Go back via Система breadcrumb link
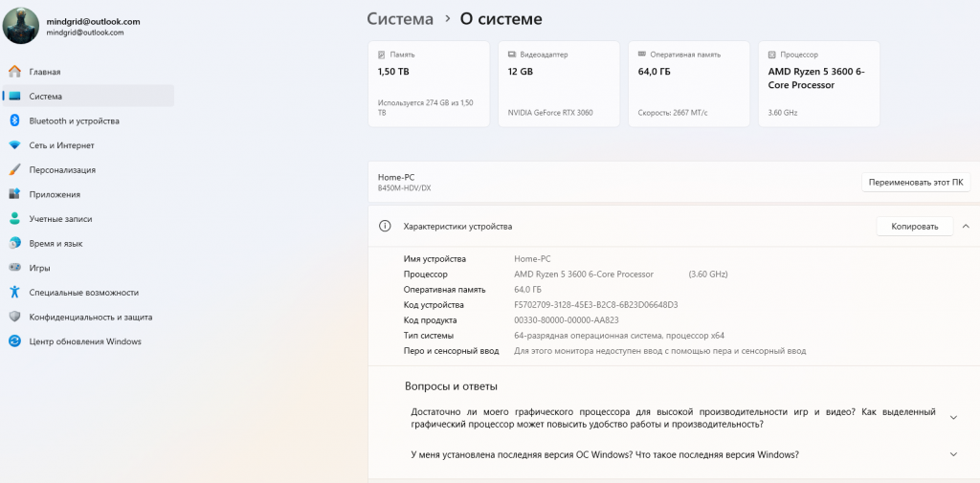Screen dimensions: 980x483 coord(400,18)
